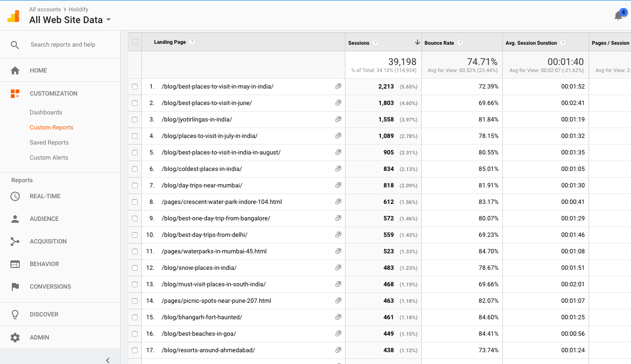Open Custom Alerts
Viewport: 631px width, 364px height.
[x=49, y=158]
